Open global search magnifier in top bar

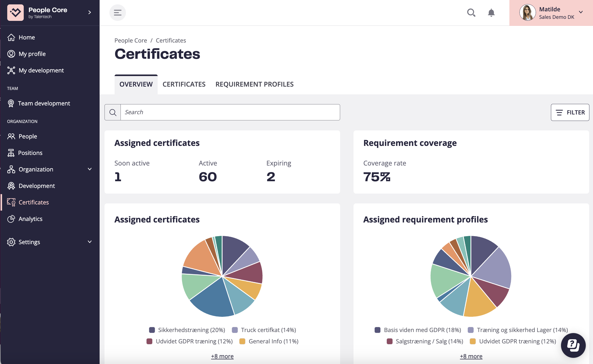tap(471, 13)
